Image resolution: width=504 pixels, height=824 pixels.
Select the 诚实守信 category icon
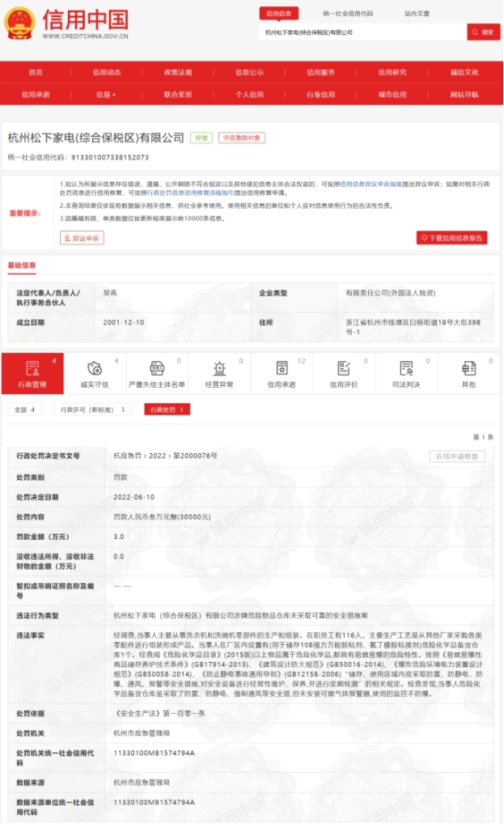point(95,374)
